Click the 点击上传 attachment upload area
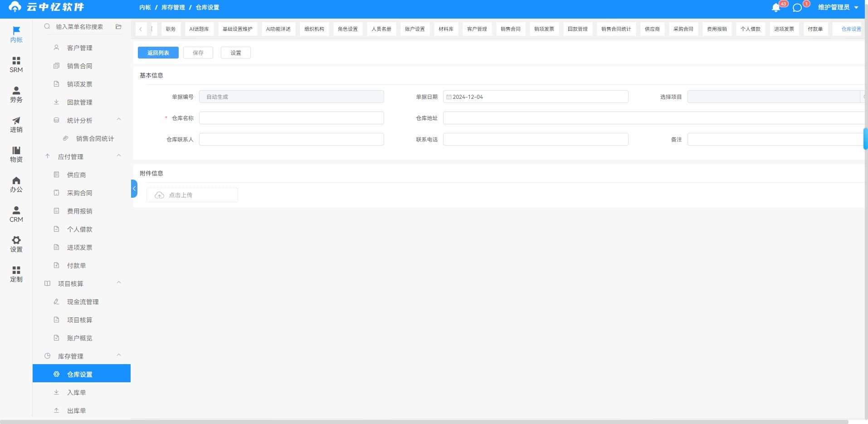The width and height of the screenshot is (868, 424). pos(192,195)
